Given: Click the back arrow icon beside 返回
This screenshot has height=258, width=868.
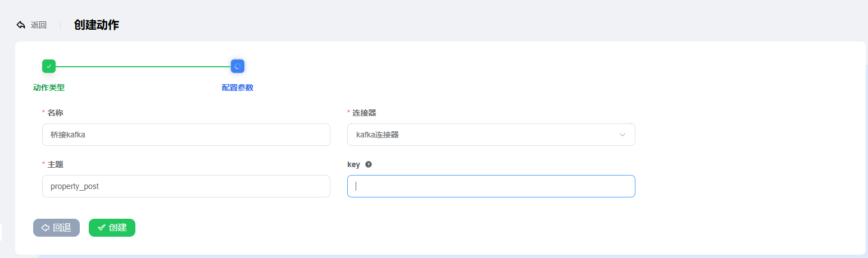Looking at the screenshot, I should tap(21, 25).
